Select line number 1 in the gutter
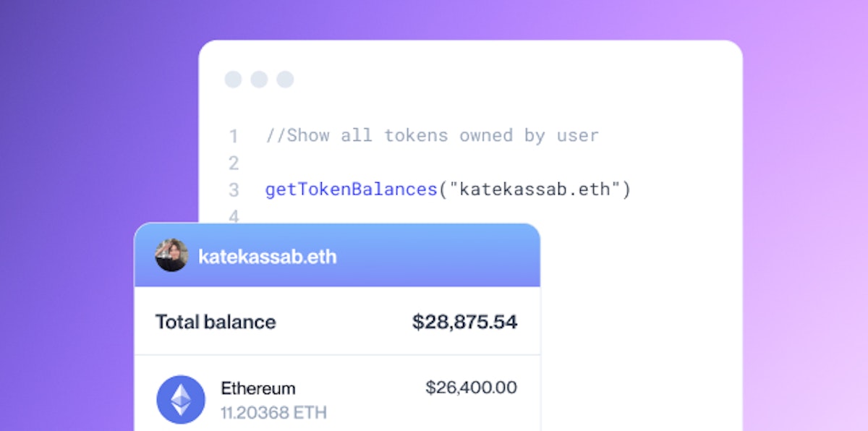 point(234,136)
